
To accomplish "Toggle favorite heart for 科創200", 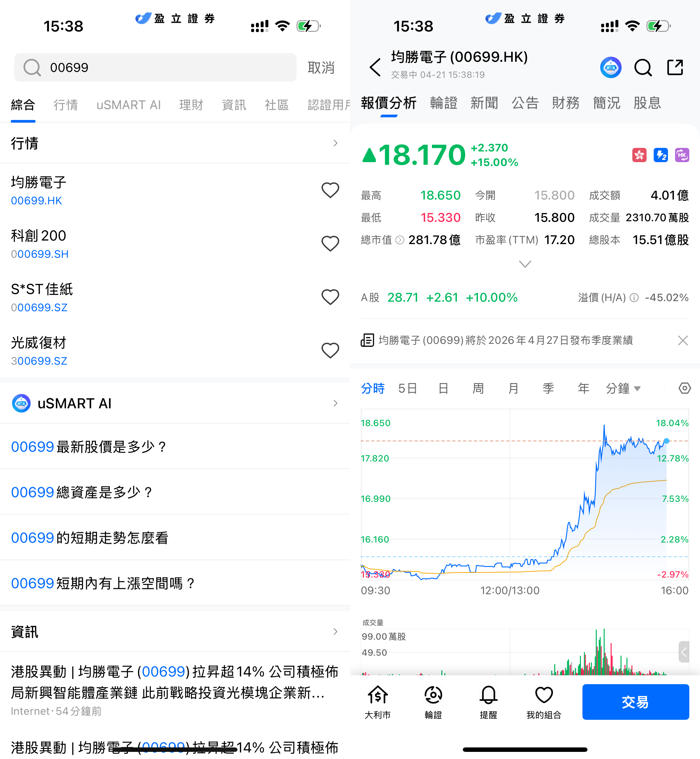I will coord(330,244).
